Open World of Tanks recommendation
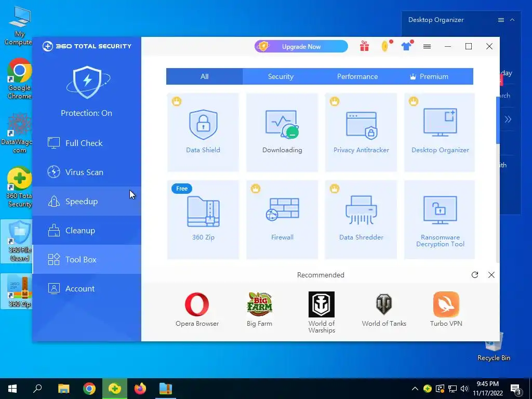The image size is (532, 399). click(x=384, y=310)
